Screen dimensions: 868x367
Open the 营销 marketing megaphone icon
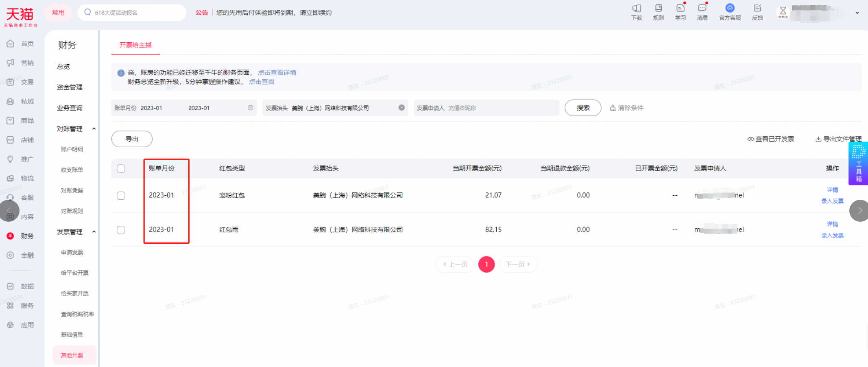[x=11, y=63]
